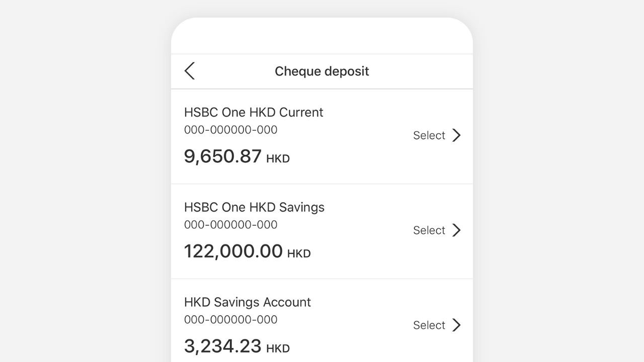Open chevron beside HSBC One HKD Savings
The image size is (644, 362).
click(x=456, y=230)
